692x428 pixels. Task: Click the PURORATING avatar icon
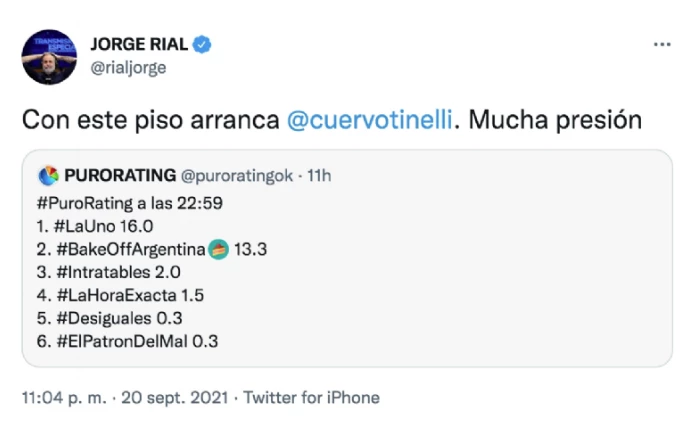pos(48,176)
